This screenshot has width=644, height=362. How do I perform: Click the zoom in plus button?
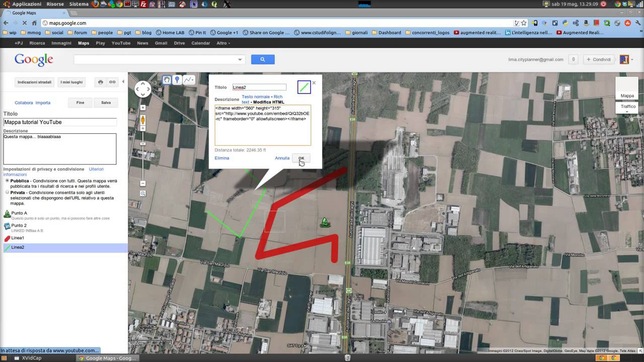point(143,129)
